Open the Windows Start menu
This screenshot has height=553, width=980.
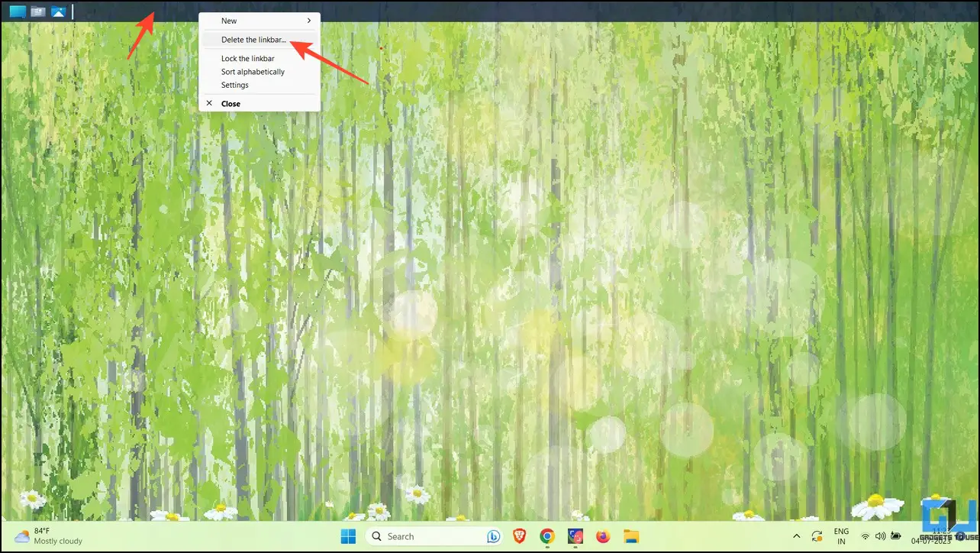point(348,536)
